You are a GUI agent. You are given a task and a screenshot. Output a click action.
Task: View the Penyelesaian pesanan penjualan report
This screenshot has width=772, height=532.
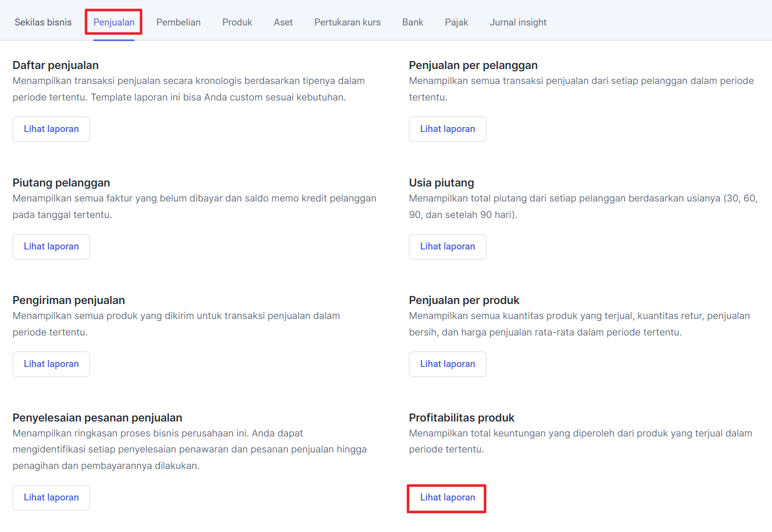(51, 497)
